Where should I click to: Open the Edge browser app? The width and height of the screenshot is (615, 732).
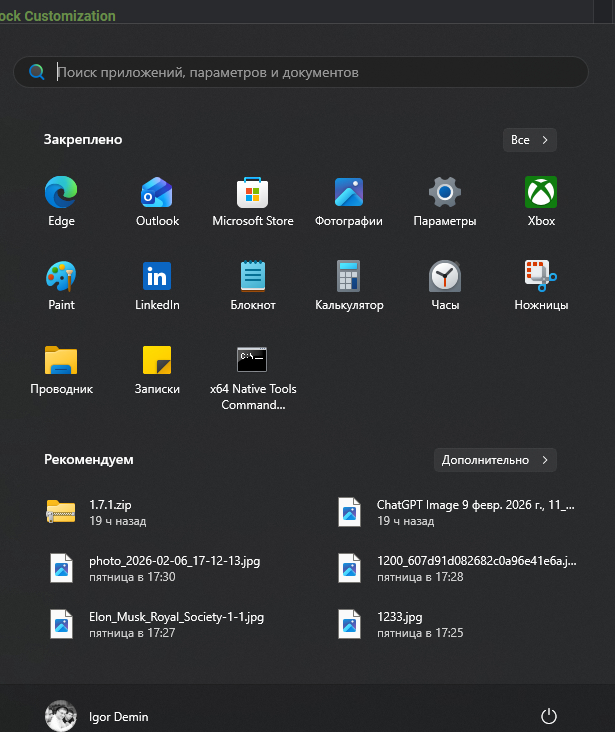pyautogui.click(x=61, y=201)
